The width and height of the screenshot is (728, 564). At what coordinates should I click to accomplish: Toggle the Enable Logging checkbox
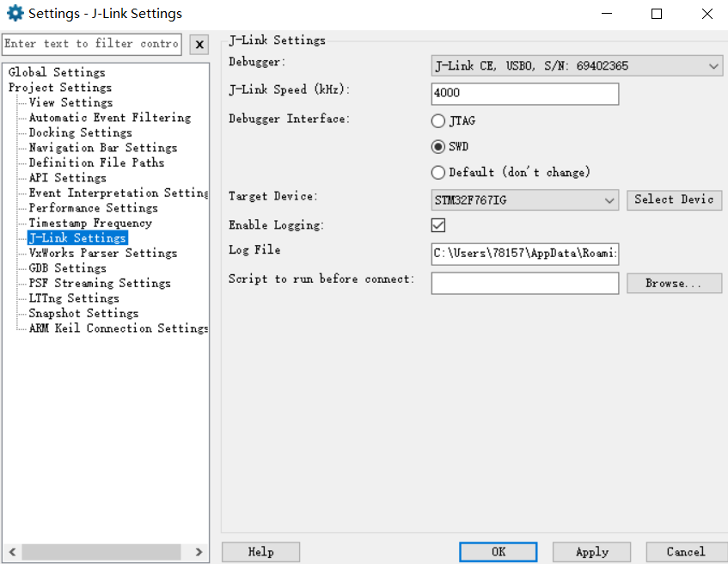[x=437, y=225]
